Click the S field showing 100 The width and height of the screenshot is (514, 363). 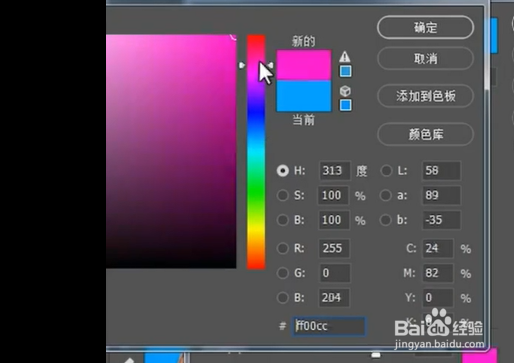click(x=334, y=195)
